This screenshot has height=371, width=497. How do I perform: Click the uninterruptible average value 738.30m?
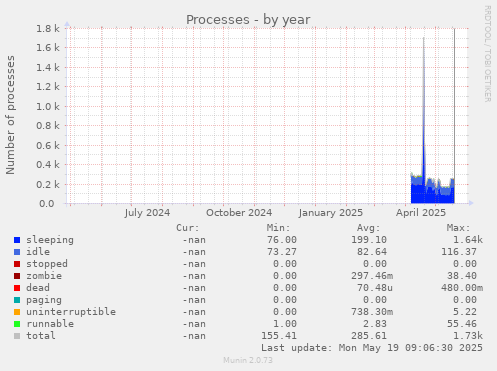point(372,312)
